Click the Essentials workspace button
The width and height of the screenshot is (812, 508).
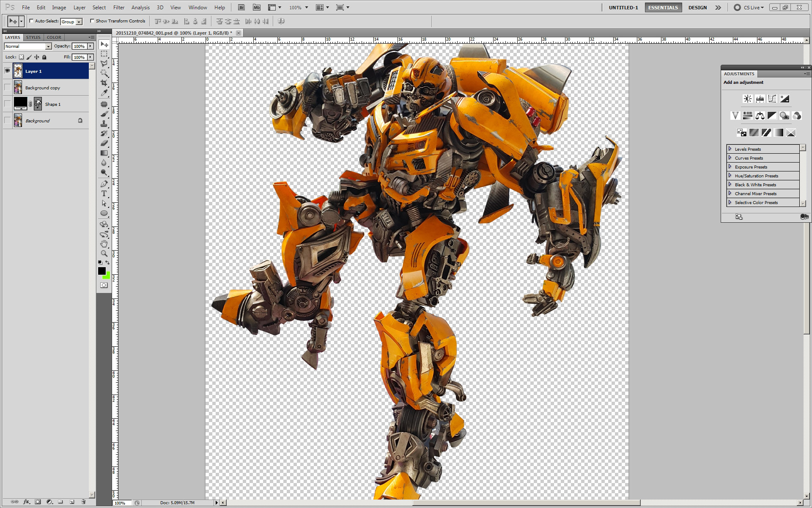(x=663, y=8)
